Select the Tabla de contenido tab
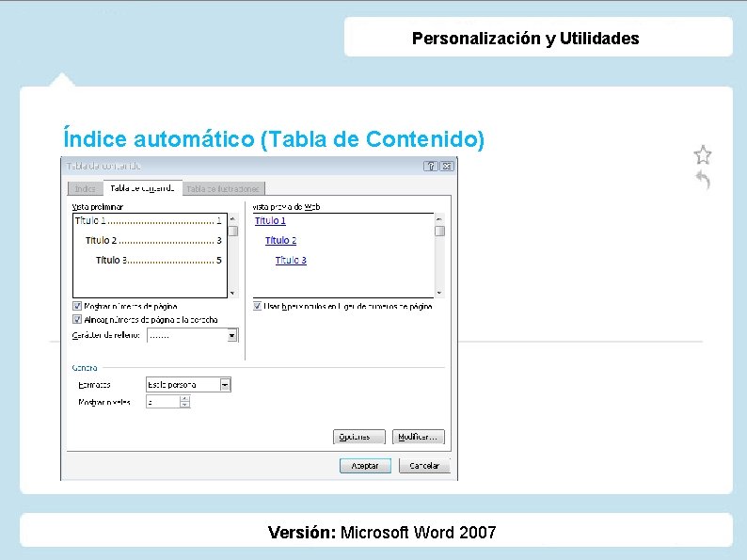This screenshot has width=747, height=560. [142, 188]
